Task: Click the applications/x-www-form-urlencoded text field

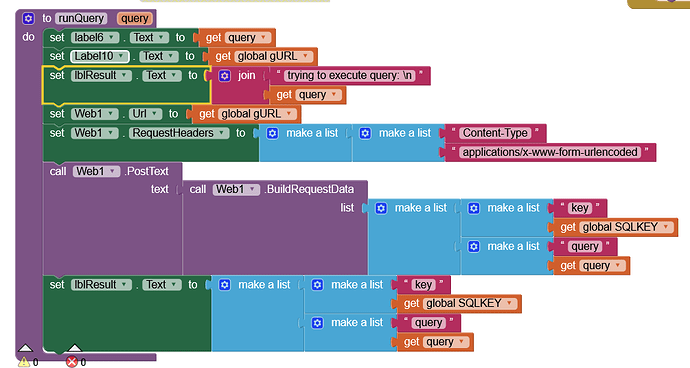Action: click(550, 152)
